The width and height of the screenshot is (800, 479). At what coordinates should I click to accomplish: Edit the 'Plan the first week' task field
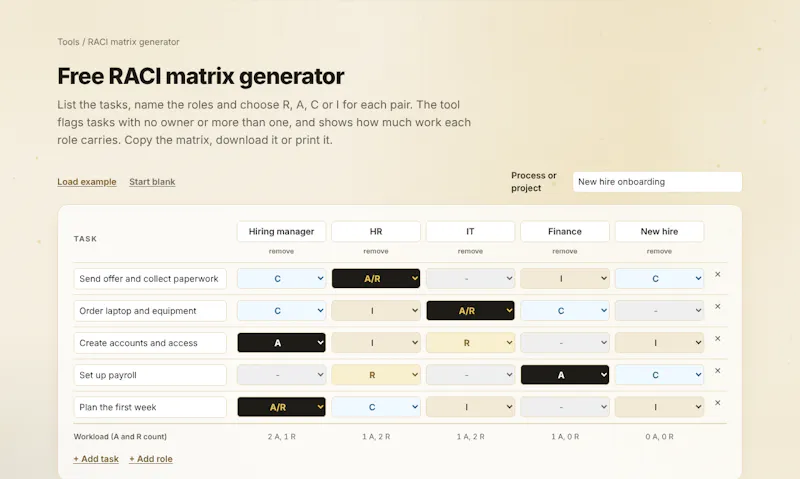point(150,407)
